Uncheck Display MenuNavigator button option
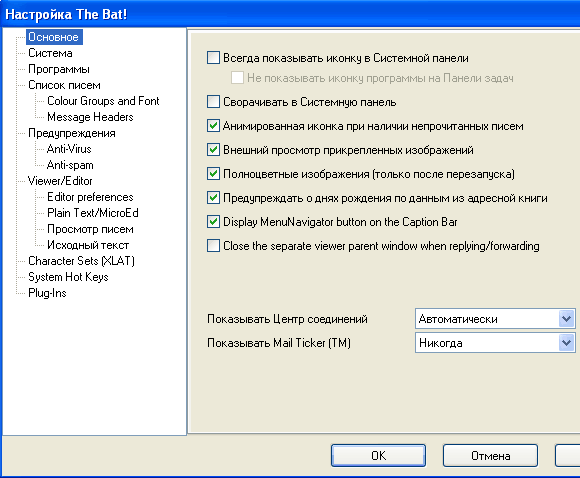 pos(213,222)
